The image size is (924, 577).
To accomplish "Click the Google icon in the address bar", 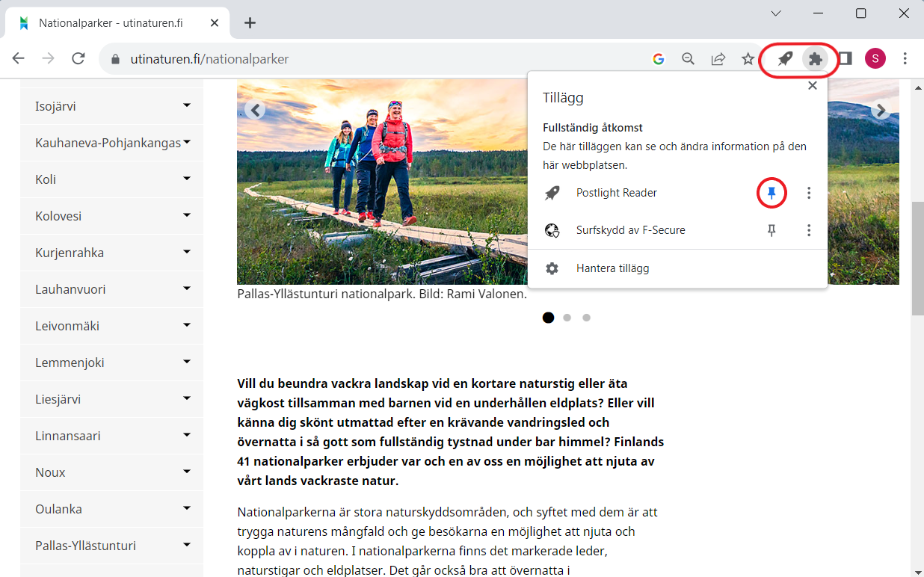I will coord(659,59).
